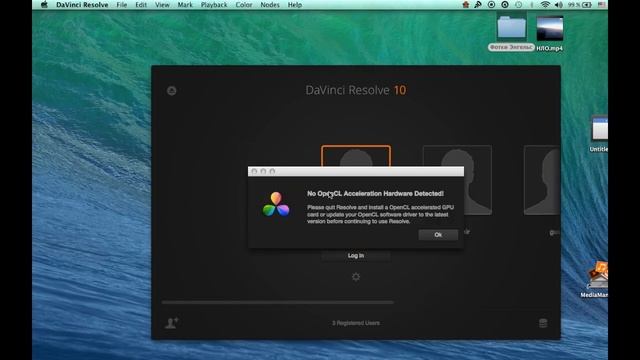Click the Wi-Fi status icon
Image resolution: width=640 pixels, height=360 pixels.
(545, 5)
